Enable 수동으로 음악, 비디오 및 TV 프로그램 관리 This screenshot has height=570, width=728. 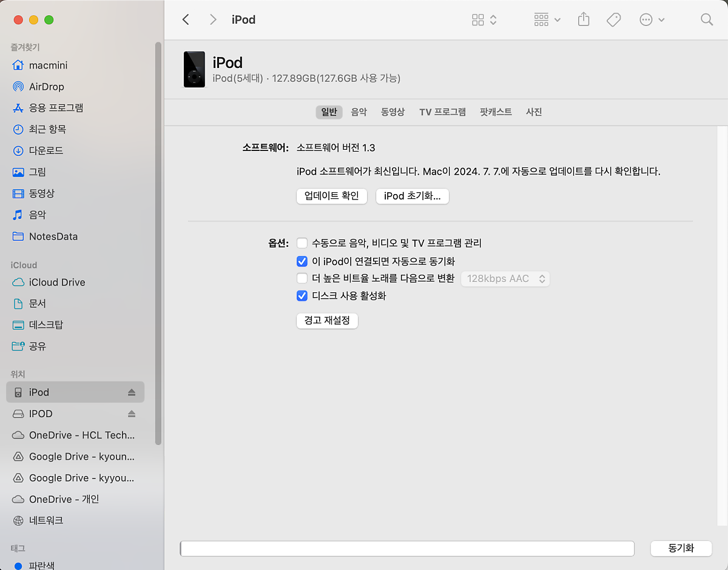pos(302,243)
